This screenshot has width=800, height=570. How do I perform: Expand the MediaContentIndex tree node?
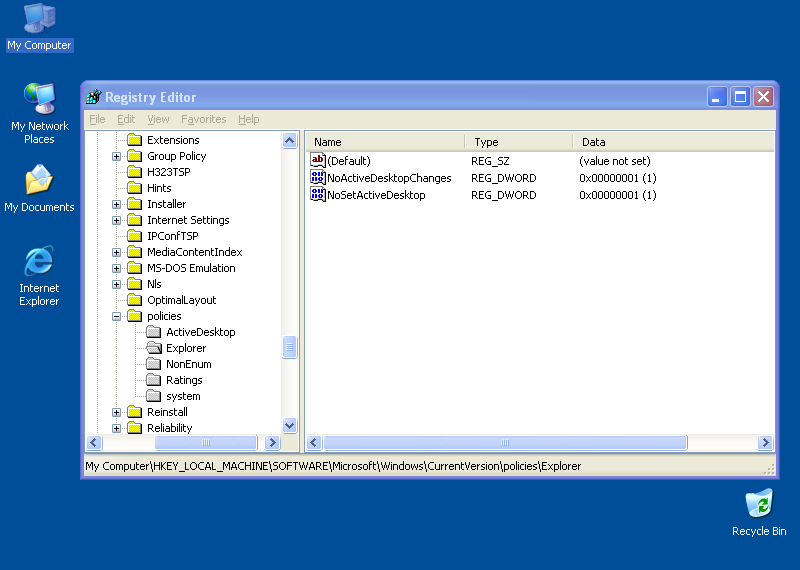point(116,252)
